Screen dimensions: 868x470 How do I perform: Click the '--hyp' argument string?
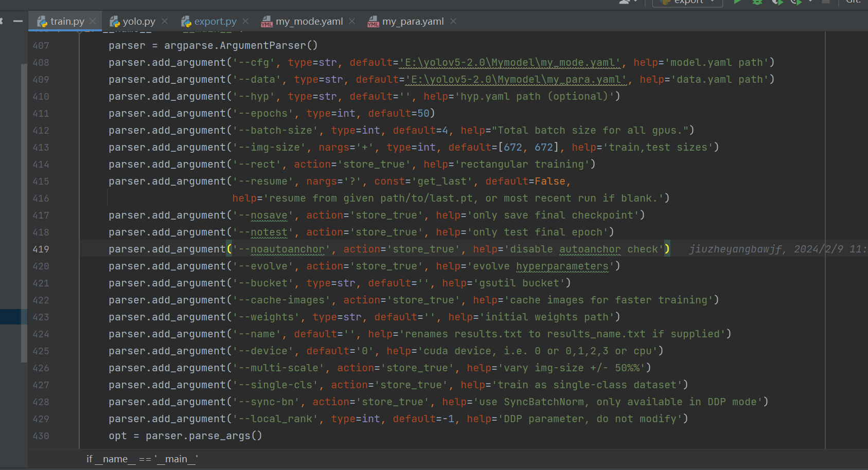coord(254,96)
